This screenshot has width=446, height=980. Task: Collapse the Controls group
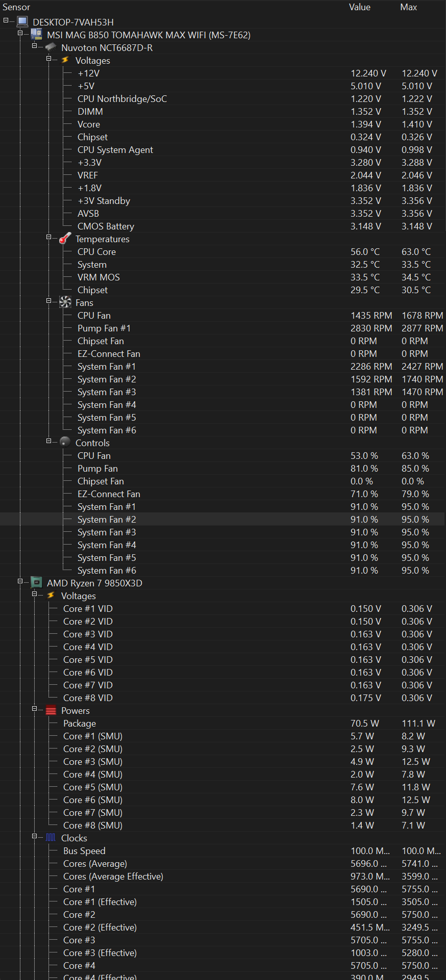[49, 441]
